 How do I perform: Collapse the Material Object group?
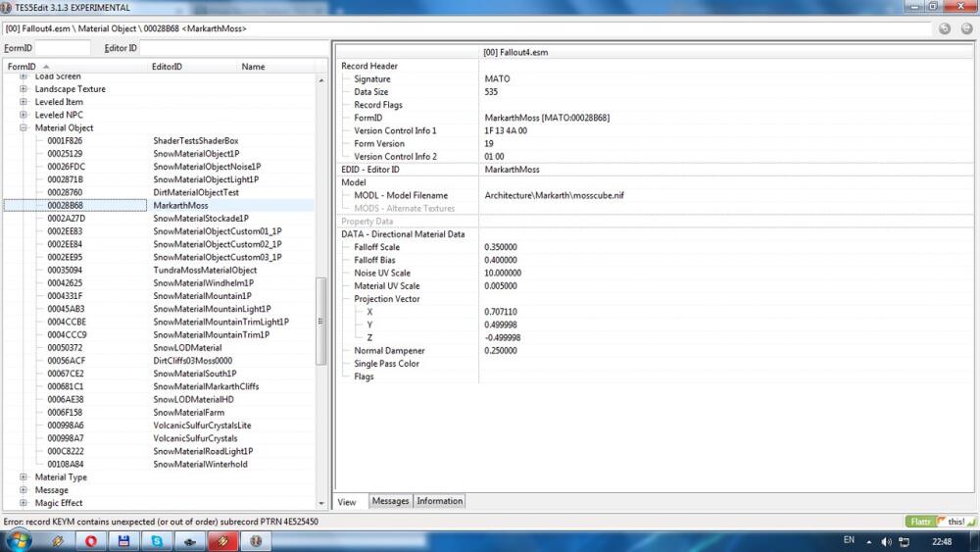[24, 127]
